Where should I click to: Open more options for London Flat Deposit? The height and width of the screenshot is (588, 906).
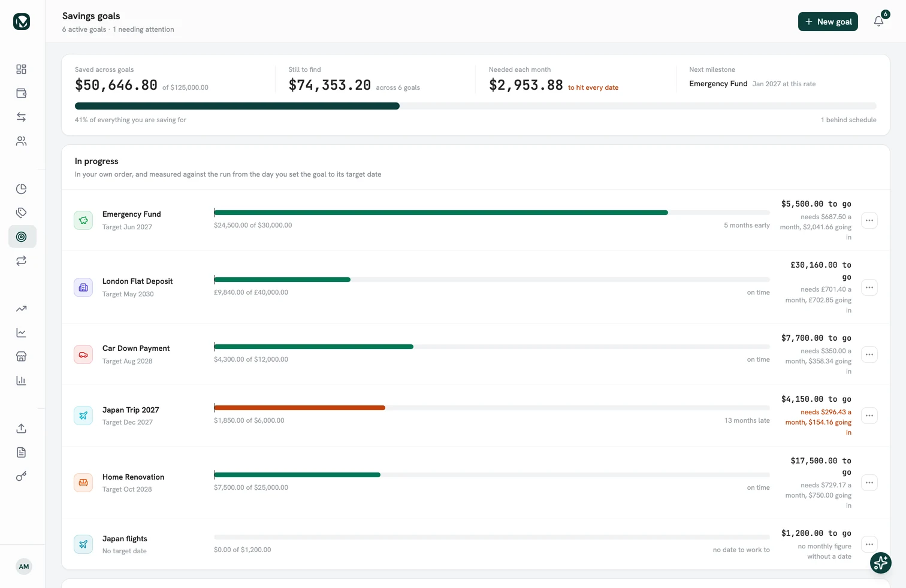[869, 287]
